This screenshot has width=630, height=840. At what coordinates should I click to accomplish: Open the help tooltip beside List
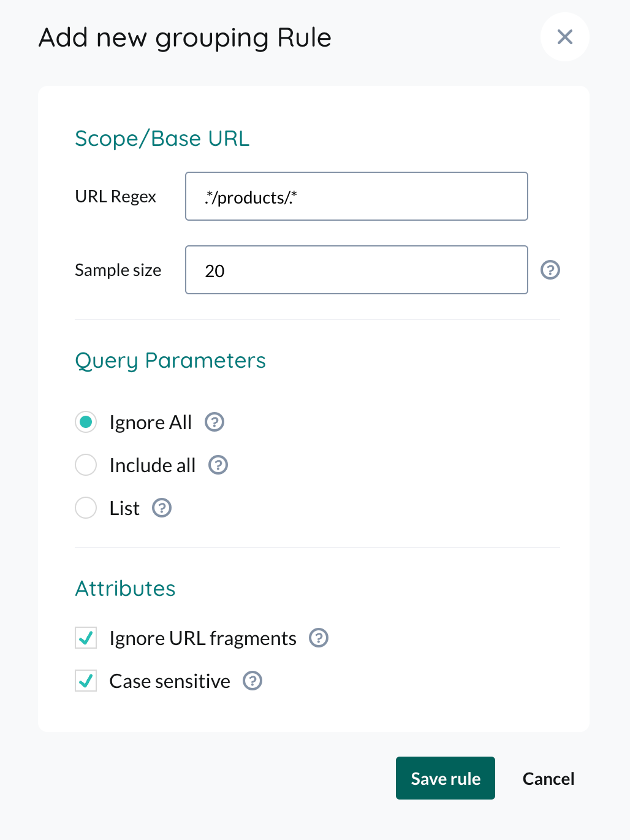pyautogui.click(x=161, y=508)
